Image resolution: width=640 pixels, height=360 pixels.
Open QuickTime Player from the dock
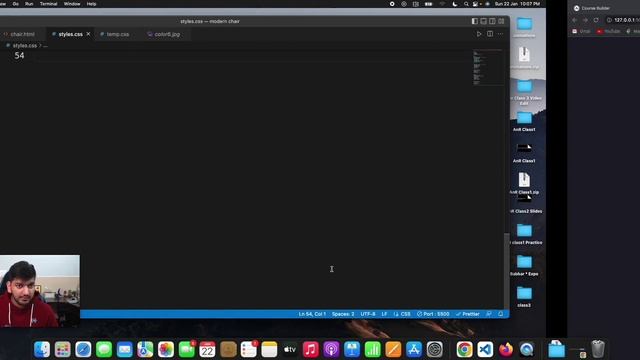(527, 349)
